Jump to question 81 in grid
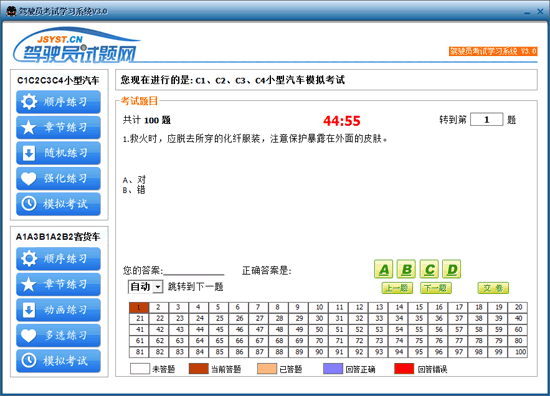 pos(139,352)
